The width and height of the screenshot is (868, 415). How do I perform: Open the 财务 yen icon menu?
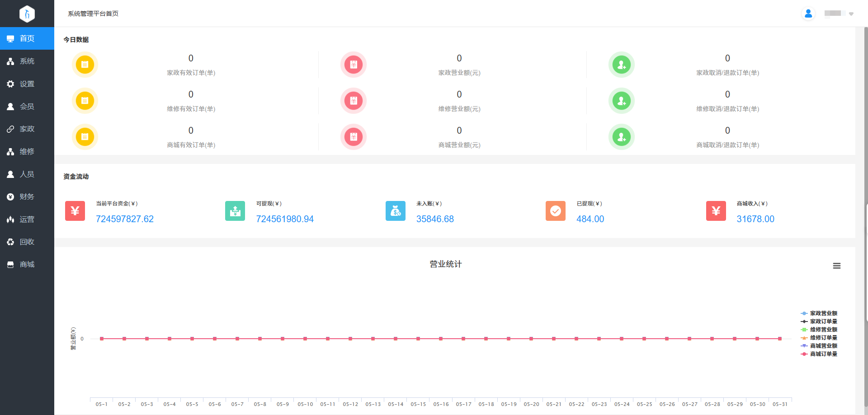10,197
